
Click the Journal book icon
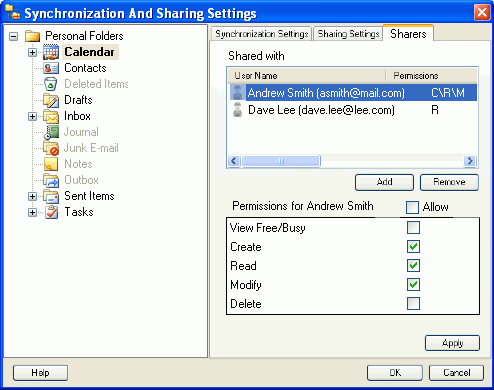tap(51, 132)
